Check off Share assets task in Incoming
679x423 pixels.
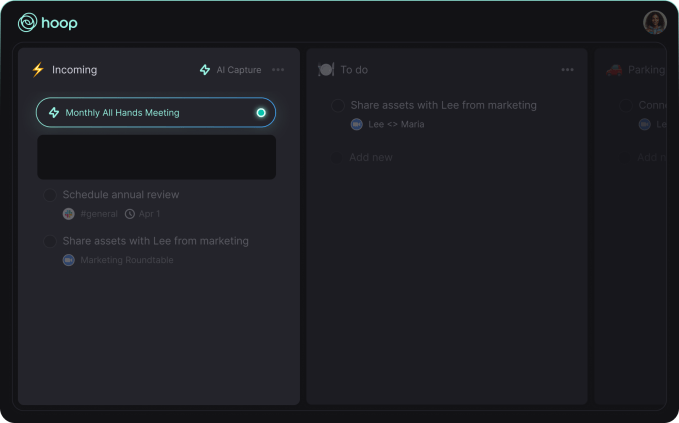(50, 241)
